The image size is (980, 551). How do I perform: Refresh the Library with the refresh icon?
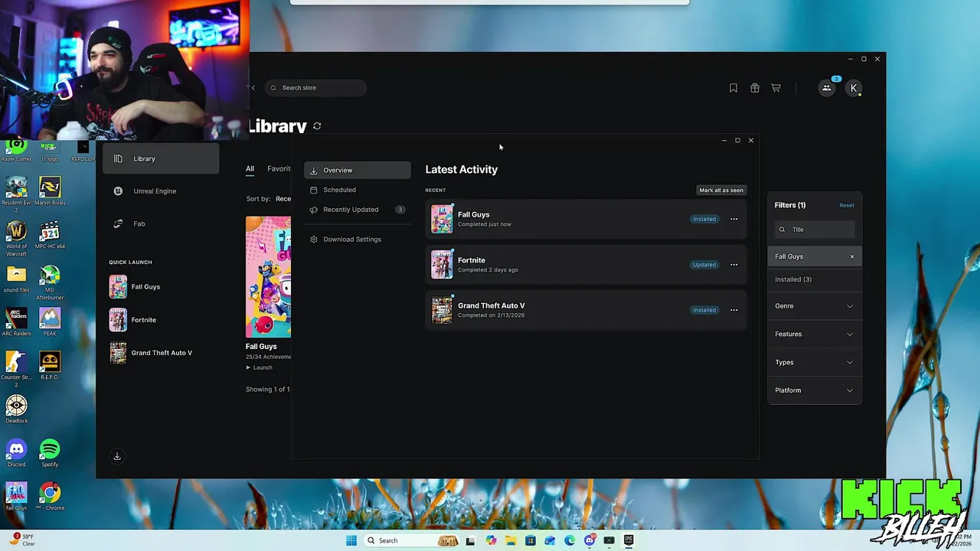point(317,126)
